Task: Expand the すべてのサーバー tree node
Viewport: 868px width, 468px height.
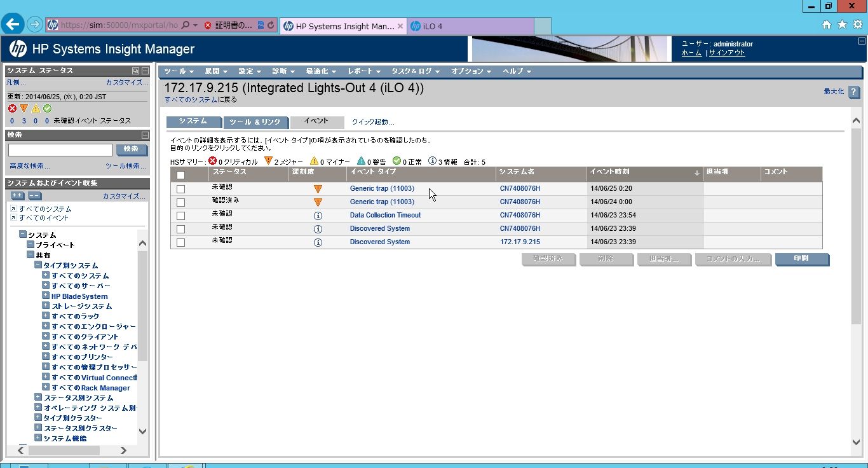Action: (x=46, y=286)
